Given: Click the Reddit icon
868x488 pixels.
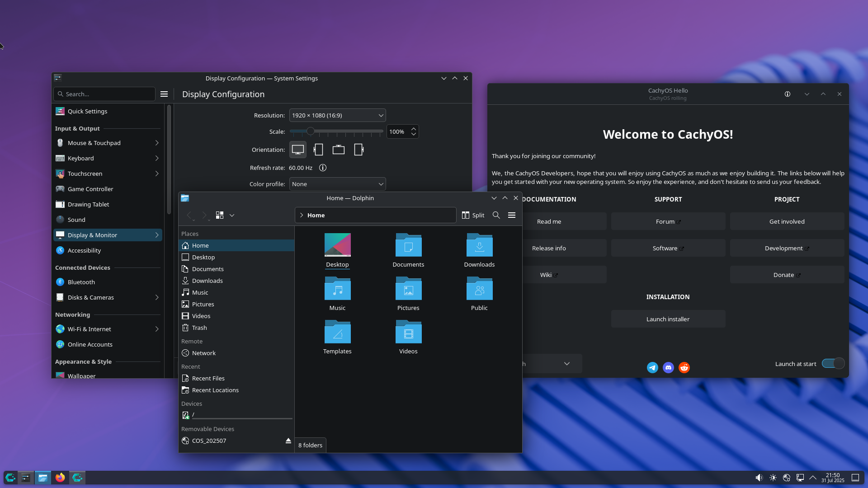Looking at the screenshot, I should 684,367.
